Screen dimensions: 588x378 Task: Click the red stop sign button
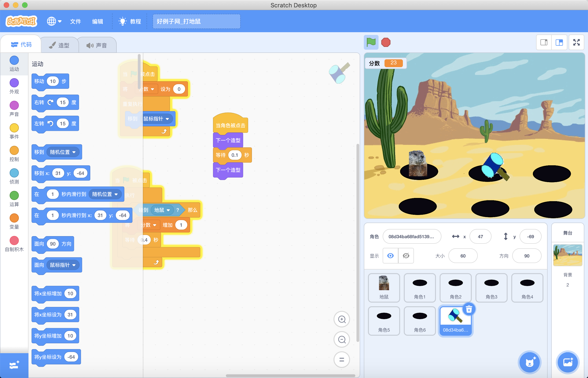(386, 42)
